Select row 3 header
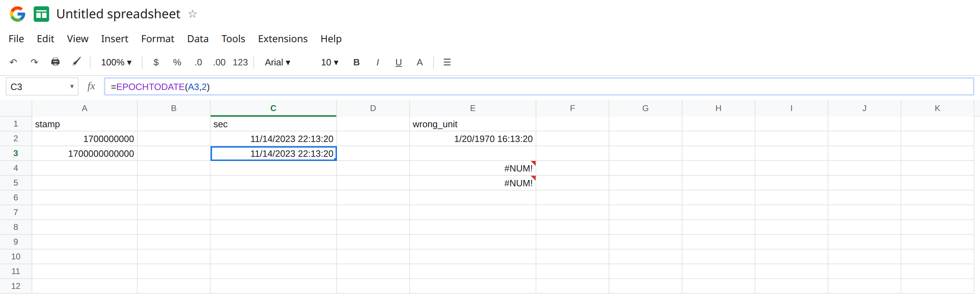This screenshot has height=298, width=980. coord(15,153)
